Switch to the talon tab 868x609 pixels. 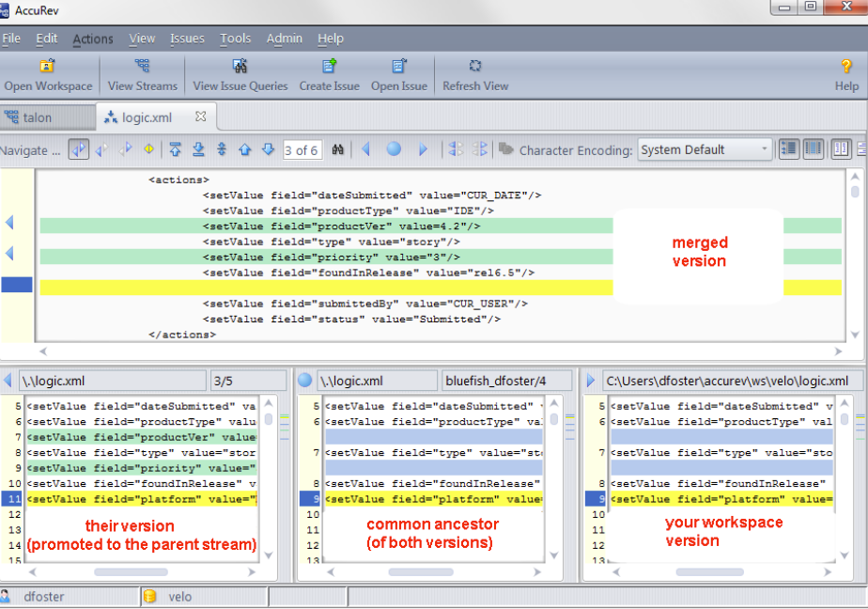click(x=38, y=117)
